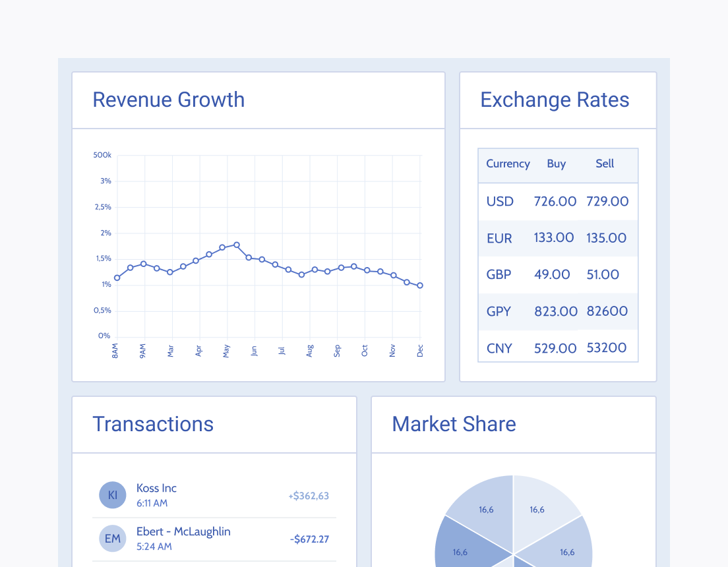Open the Ebert - McLaughlin transaction
This screenshot has width=728, height=567.
tap(214, 539)
